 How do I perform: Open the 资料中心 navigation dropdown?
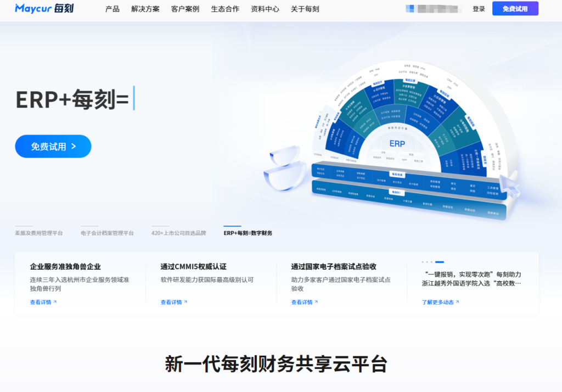tap(264, 9)
